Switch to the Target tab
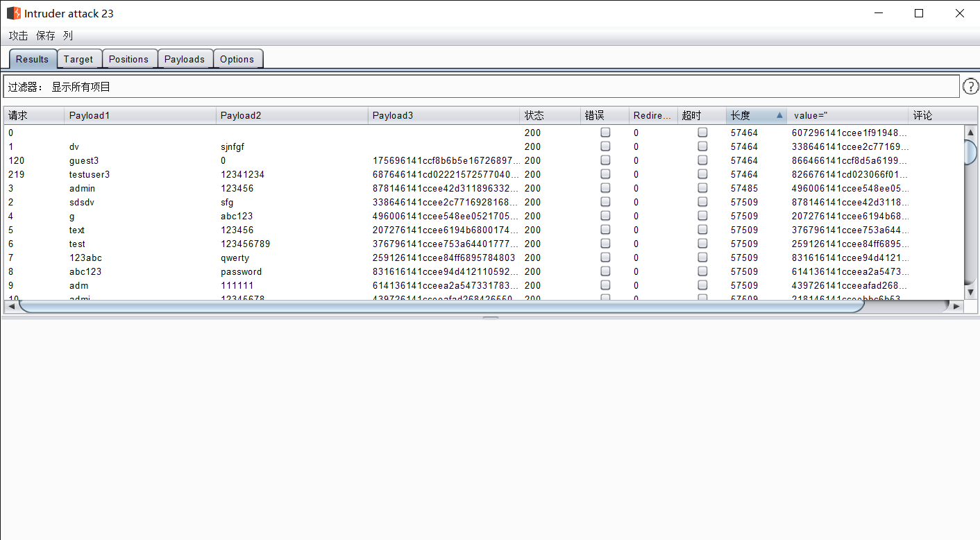 (78, 59)
